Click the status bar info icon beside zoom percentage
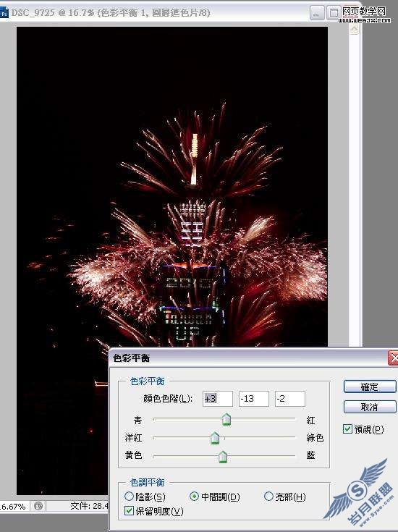Screen dimensions: 398x532 coord(38,506)
